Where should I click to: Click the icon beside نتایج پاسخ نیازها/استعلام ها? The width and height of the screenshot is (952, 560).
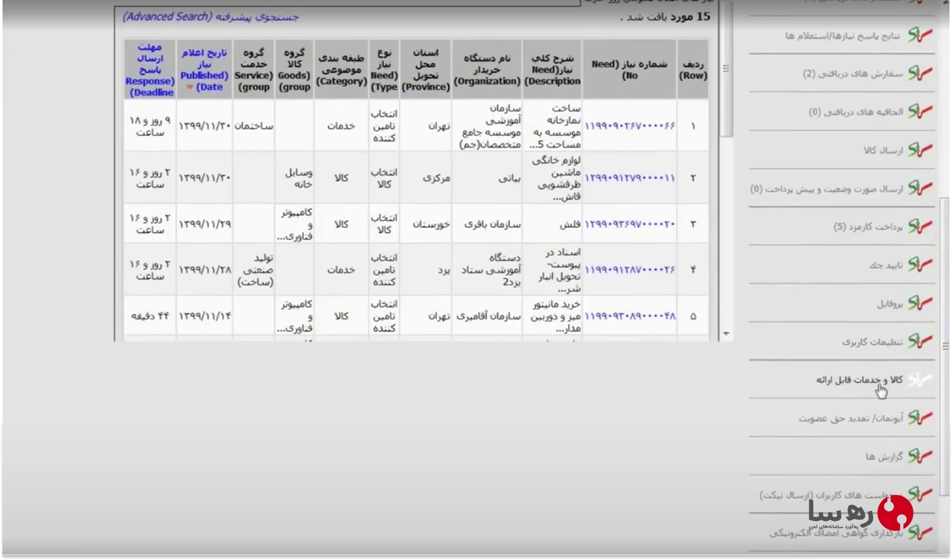coord(920,35)
